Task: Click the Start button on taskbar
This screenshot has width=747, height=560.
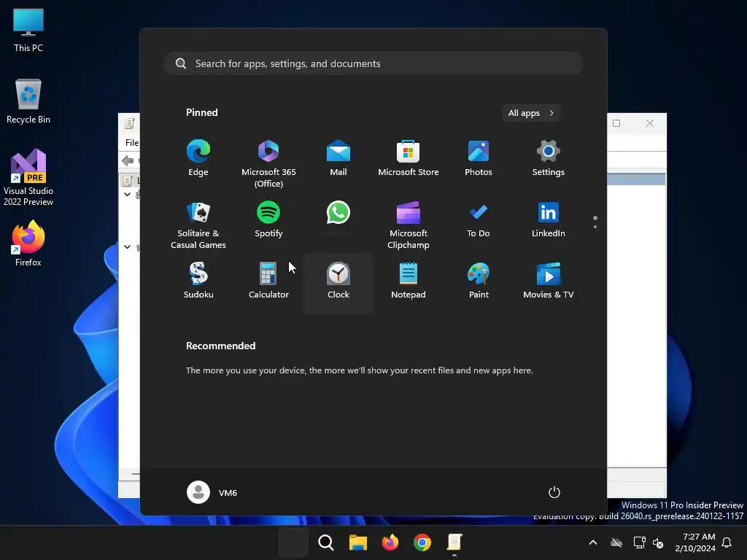Action: [x=293, y=542]
